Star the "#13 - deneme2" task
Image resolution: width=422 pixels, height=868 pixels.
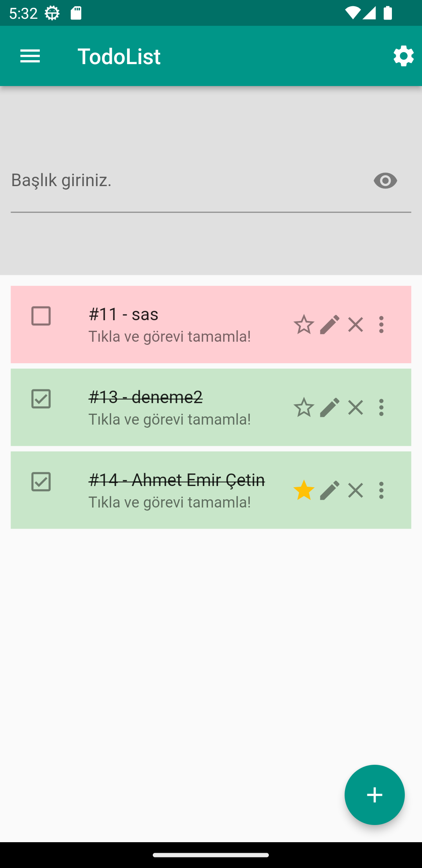[304, 407]
